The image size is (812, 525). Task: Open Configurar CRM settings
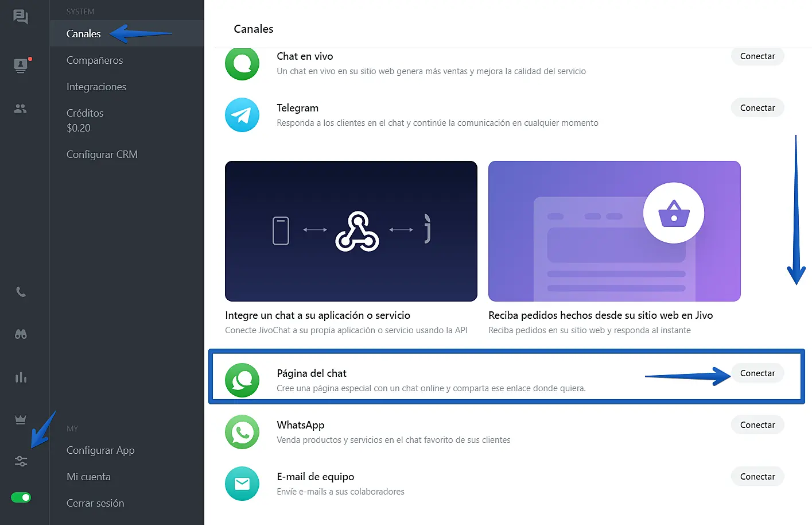pyautogui.click(x=102, y=155)
